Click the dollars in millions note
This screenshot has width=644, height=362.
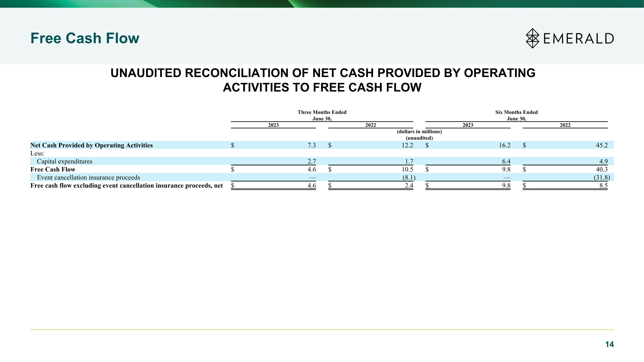[419, 131]
